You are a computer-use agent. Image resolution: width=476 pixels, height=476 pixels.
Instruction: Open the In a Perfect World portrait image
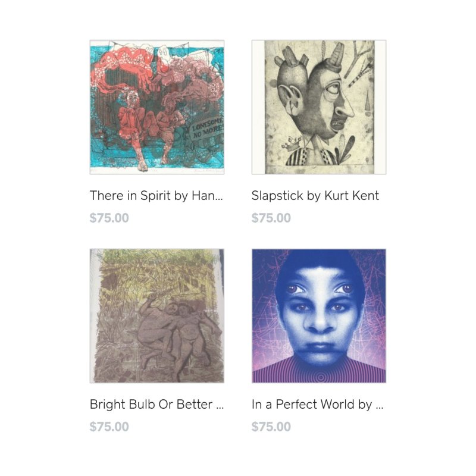click(319, 316)
